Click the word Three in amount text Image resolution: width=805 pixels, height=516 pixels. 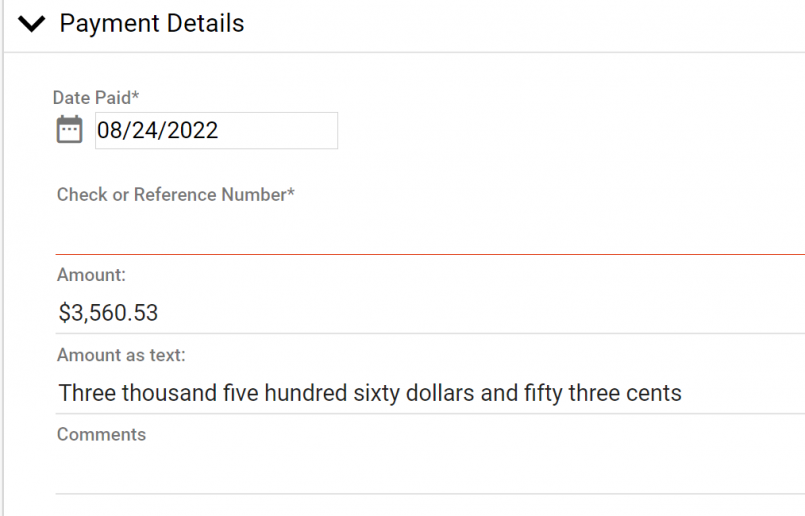(88, 393)
